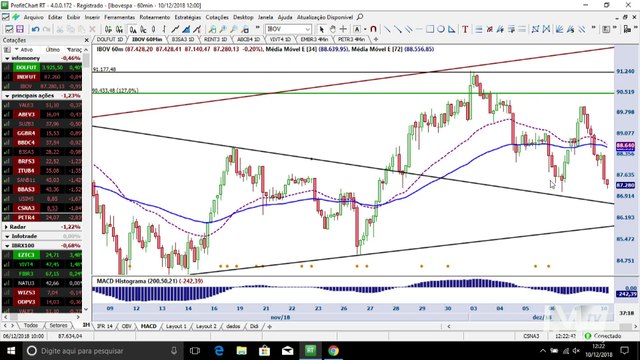
Task: Select the IFR 14 indicator tab
Action: [x=105, y=326]
